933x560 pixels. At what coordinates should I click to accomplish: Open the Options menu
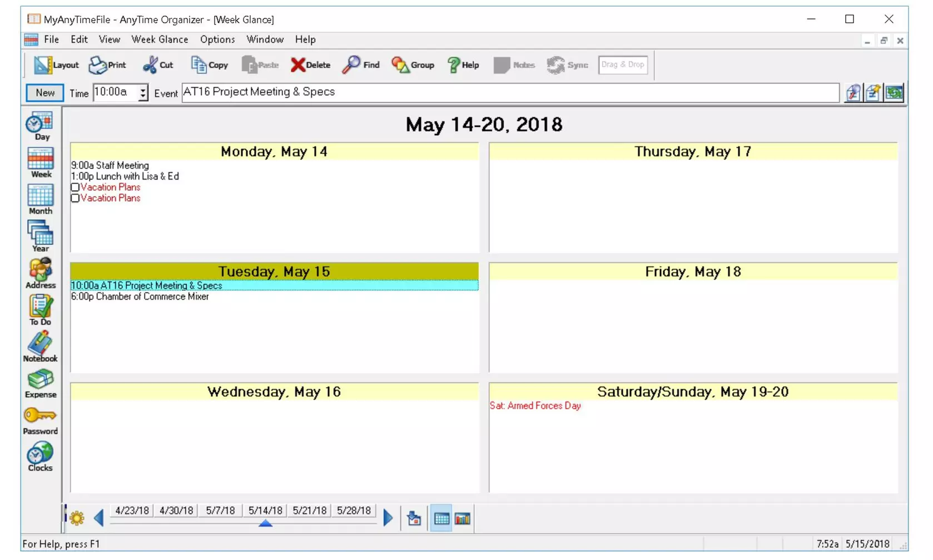(x=217, y=39)
